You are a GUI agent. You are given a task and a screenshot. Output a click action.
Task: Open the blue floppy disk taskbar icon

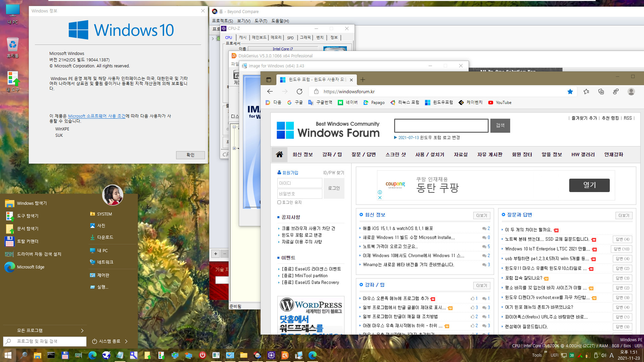[x=65, y=355]
